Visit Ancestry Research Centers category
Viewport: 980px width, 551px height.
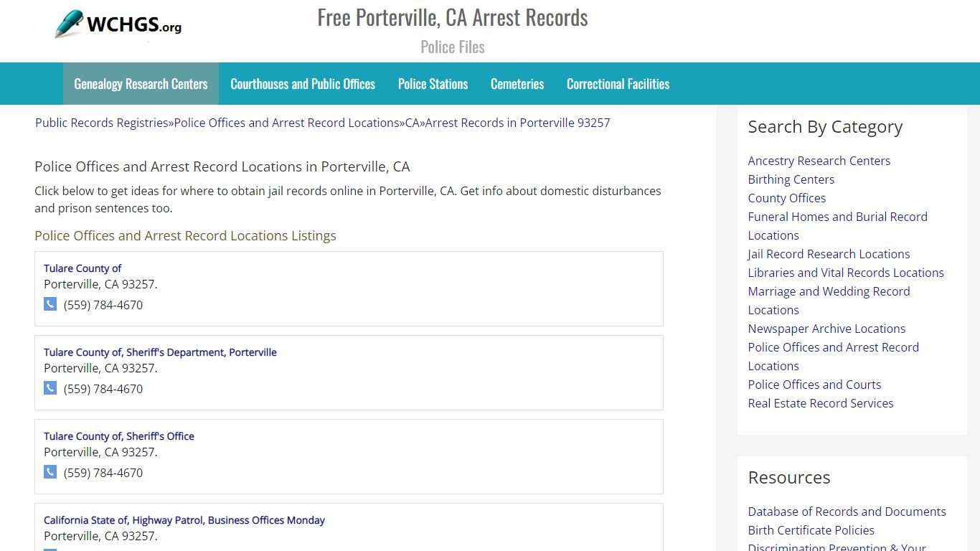[x=819, y=161]
